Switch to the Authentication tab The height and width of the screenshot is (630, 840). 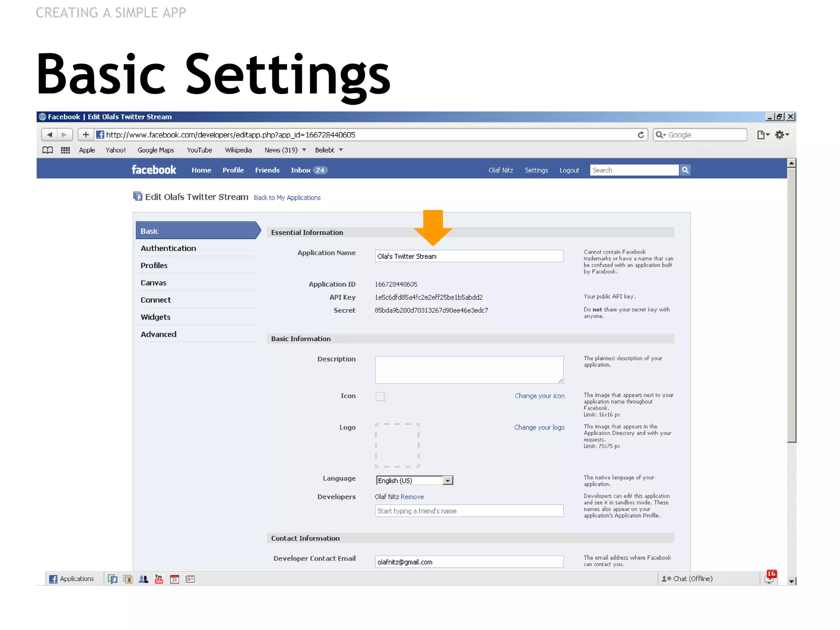196,248
